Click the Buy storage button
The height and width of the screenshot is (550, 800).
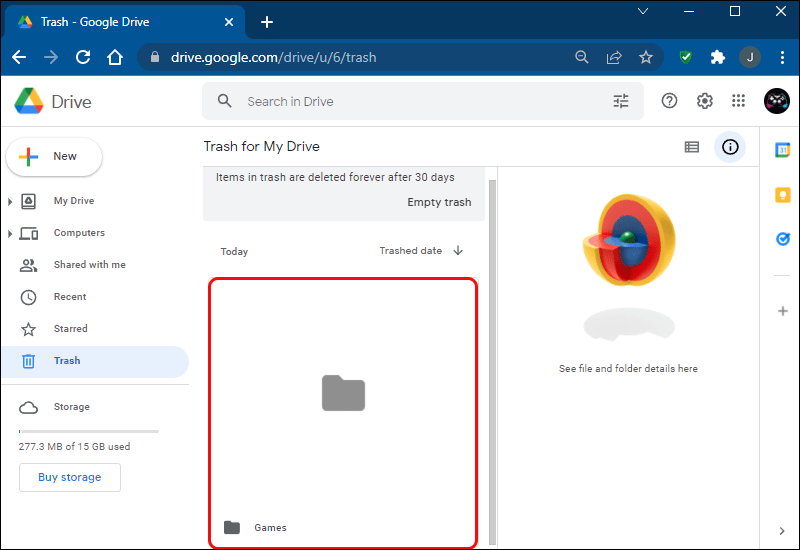pos(70,478)
